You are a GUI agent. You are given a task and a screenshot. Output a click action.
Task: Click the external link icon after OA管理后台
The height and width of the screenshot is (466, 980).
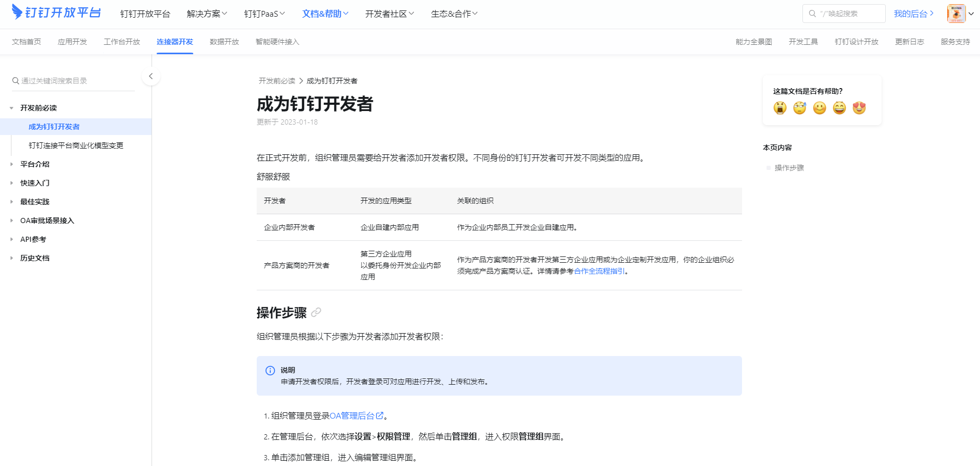380,415
